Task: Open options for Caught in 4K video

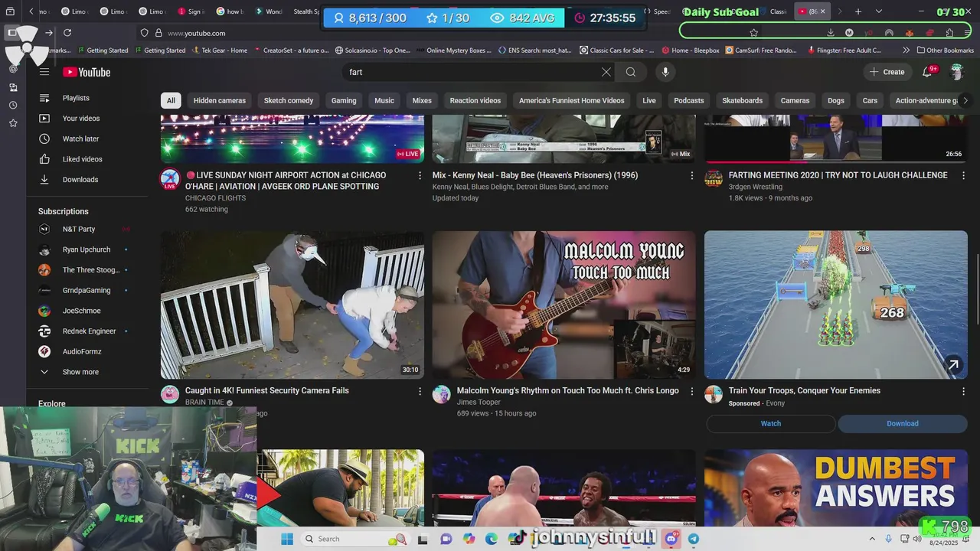Action: click(x=420, y=391)
